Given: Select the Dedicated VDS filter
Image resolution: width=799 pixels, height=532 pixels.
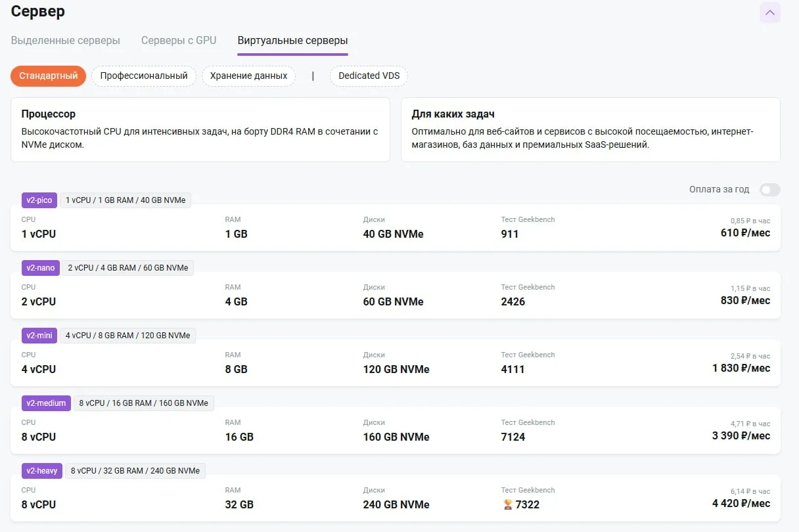Looking at the screenshot, I should point(369,76).
